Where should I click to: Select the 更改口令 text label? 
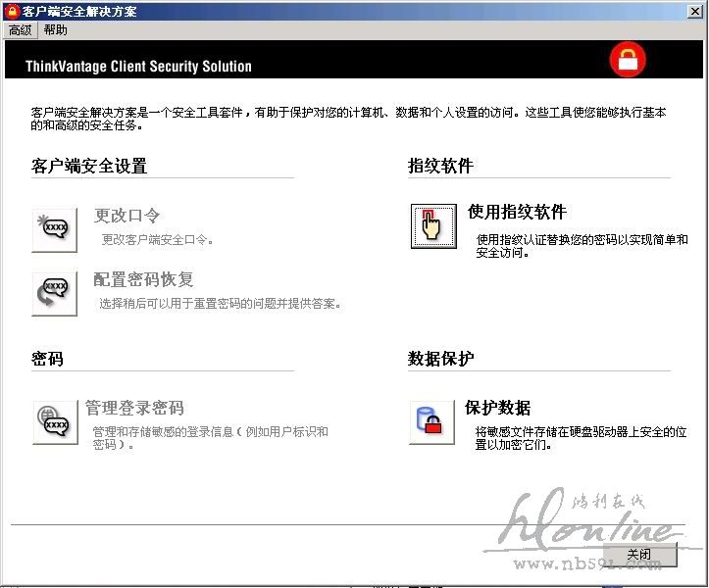click(x=127, y=216)
